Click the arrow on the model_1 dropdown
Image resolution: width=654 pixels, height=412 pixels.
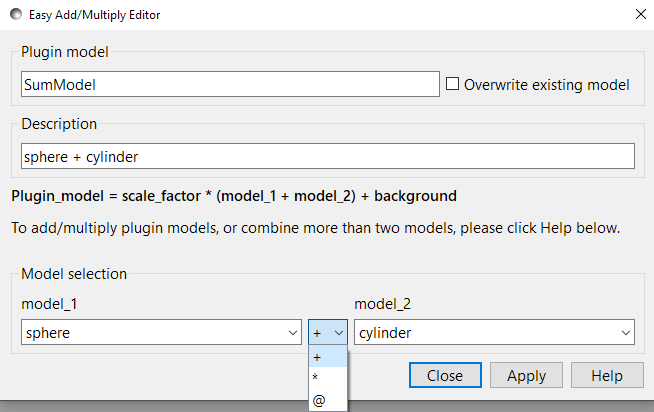292,332
